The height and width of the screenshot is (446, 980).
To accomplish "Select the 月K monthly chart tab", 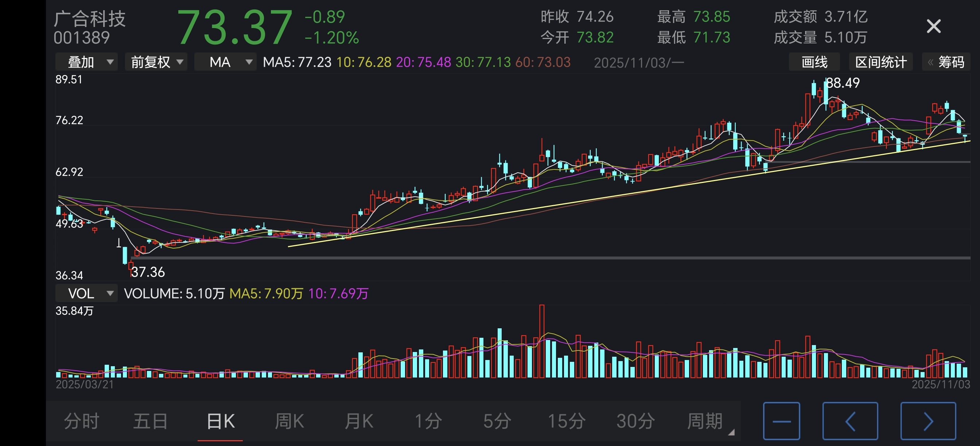I will [359, 421].
